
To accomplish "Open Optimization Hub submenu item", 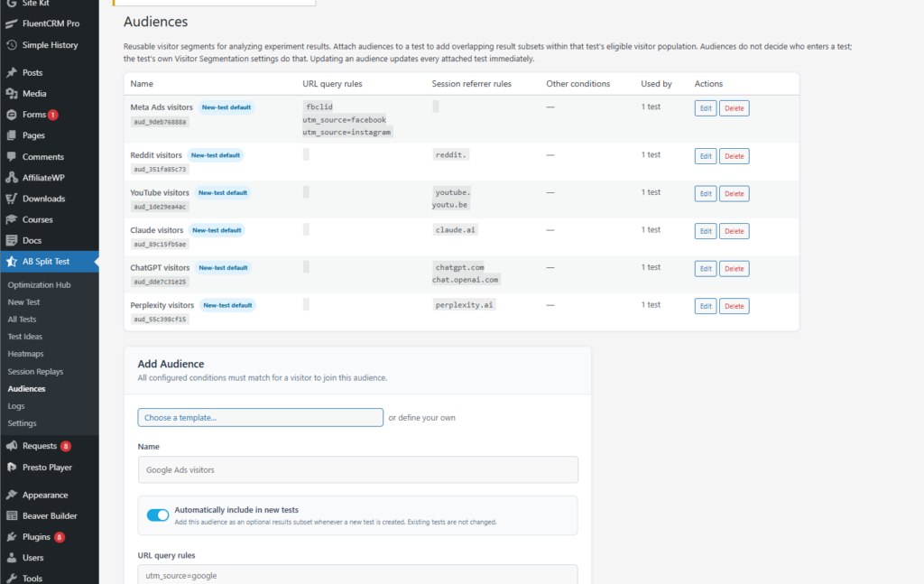I will click(39, 284).
